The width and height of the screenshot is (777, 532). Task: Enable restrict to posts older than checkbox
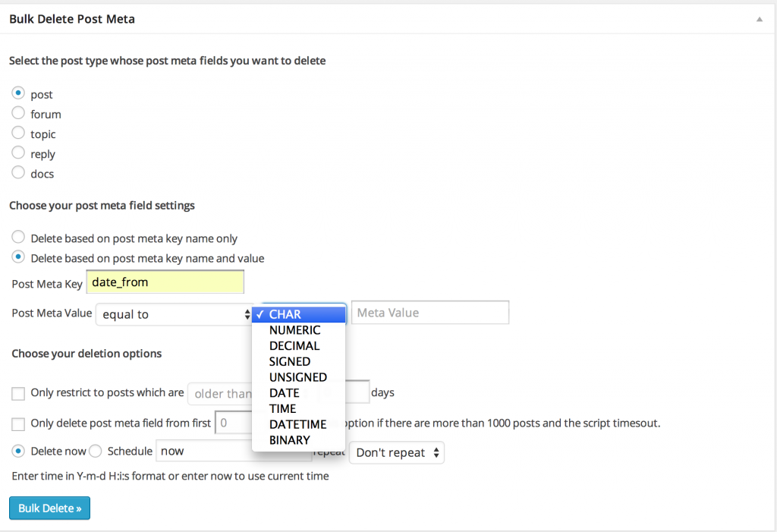click(18, 394)
